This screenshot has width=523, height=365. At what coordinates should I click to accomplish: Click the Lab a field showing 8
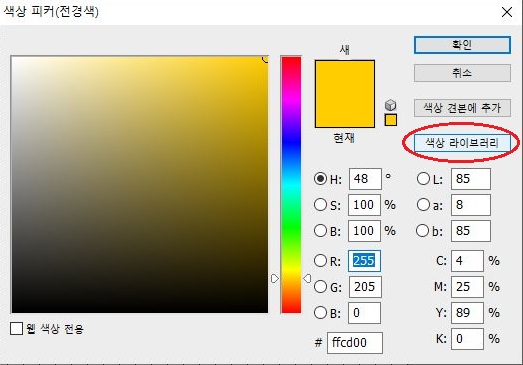[471, 205]
